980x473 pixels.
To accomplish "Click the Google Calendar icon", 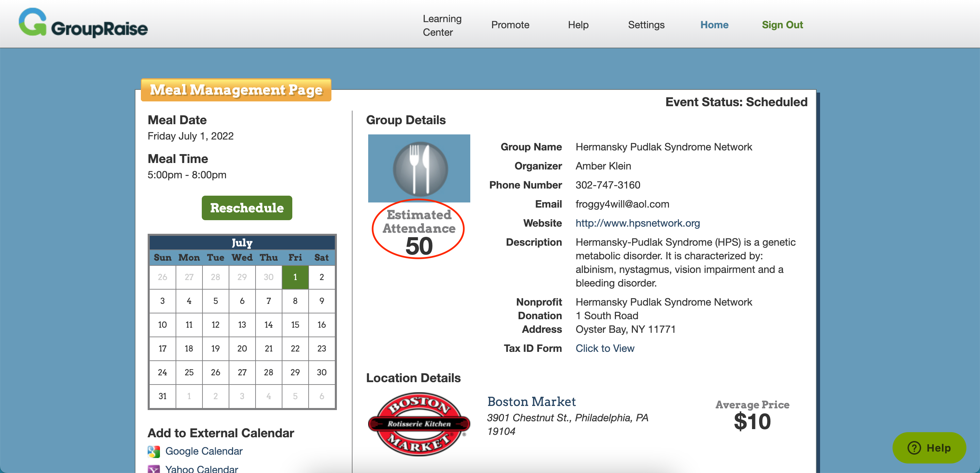I will [154, 451].
